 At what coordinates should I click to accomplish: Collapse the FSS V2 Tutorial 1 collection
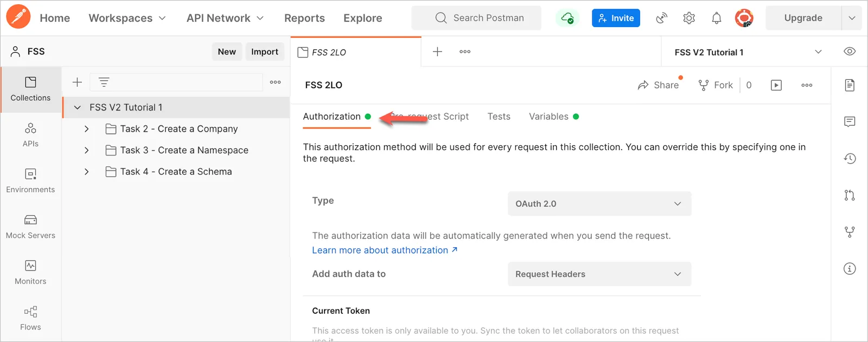point(78,107)
